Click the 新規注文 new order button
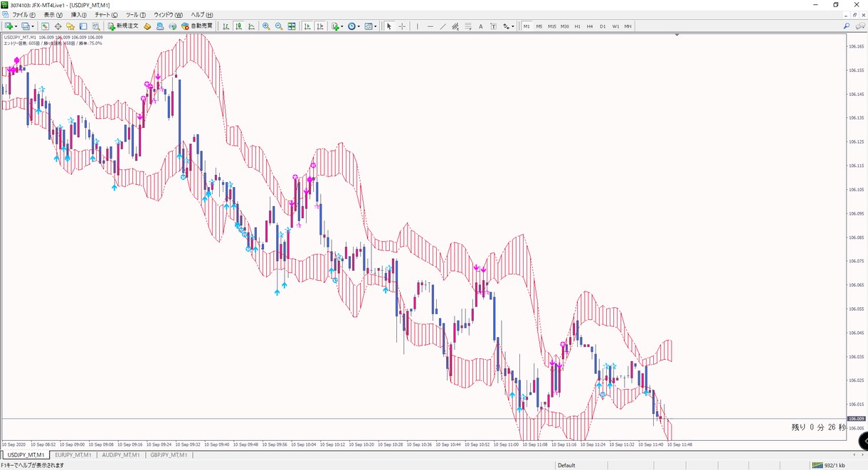The image size is (868, 470). (x=123, y=26)
